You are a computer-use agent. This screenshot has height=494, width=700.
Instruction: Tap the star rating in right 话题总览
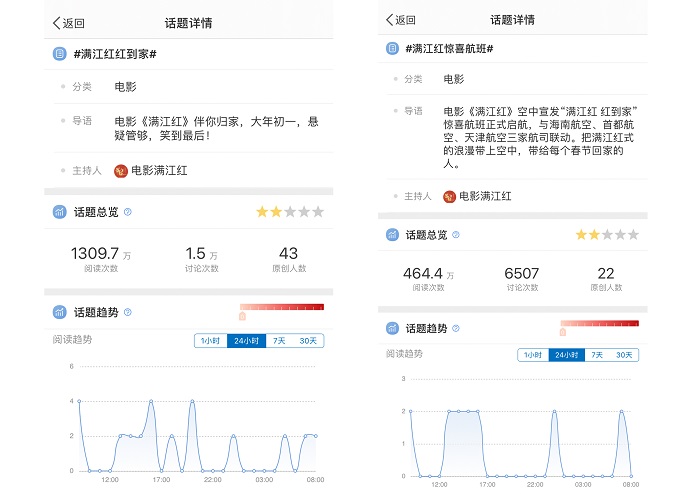(x=607, y=234)
